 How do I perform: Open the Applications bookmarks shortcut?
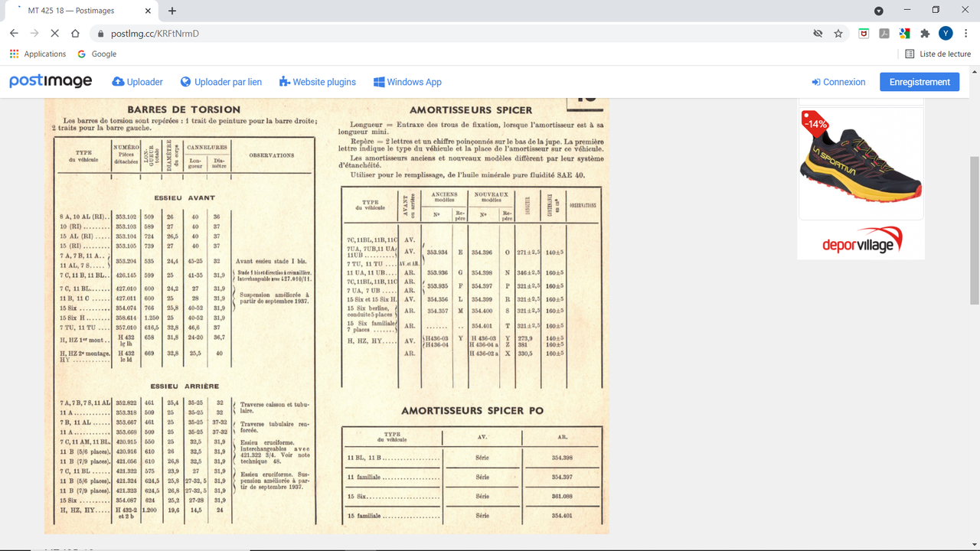(38, 54)
